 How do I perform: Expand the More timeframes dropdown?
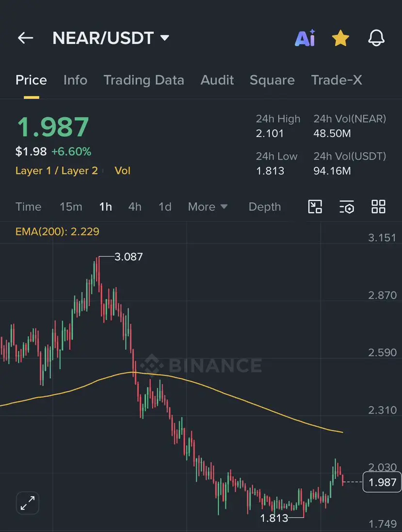(x=208, y=207)
